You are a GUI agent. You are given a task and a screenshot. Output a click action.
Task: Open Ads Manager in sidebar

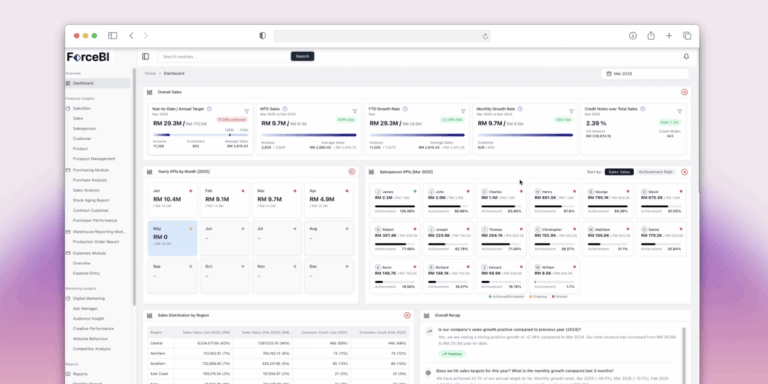coord(85,309)
